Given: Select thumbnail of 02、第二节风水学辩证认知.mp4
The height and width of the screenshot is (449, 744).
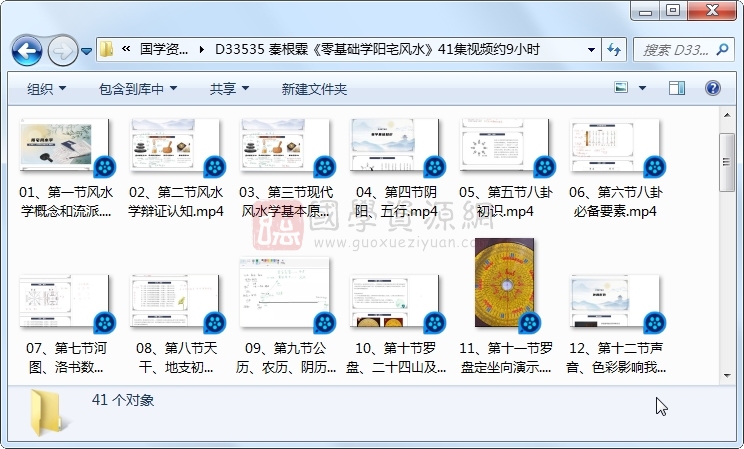Looking at the screenshot, I should point(175,145).
